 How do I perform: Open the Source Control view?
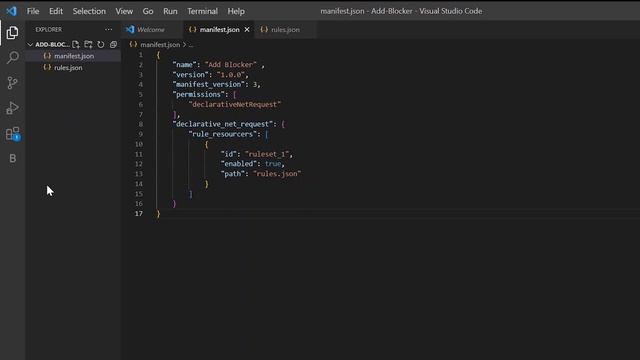13,83
